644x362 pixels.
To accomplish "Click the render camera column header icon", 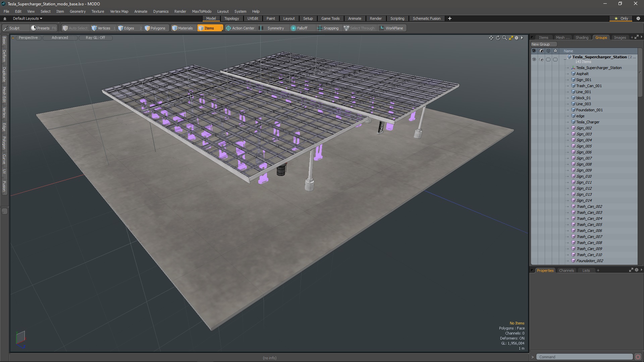I will pos(541,51).
